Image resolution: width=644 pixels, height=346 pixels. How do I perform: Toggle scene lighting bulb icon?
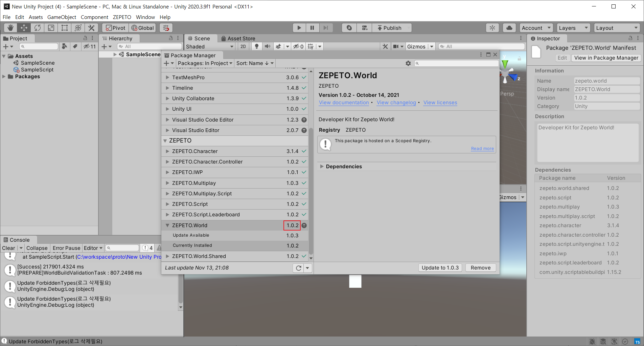coord(257,46)
